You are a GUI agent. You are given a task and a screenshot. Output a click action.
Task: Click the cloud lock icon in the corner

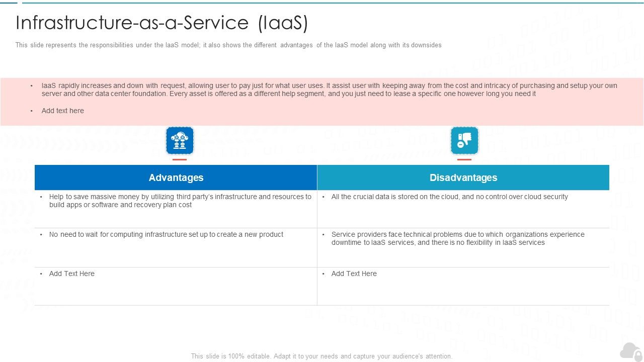point(631,351)
